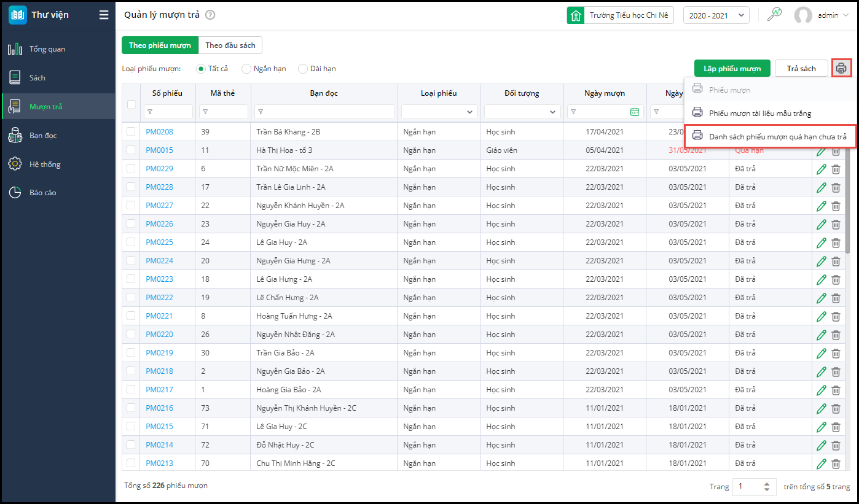Open the 2020 - 2021 school year dropdown
The image size is (859, 504).
click(x=716, y=15)
